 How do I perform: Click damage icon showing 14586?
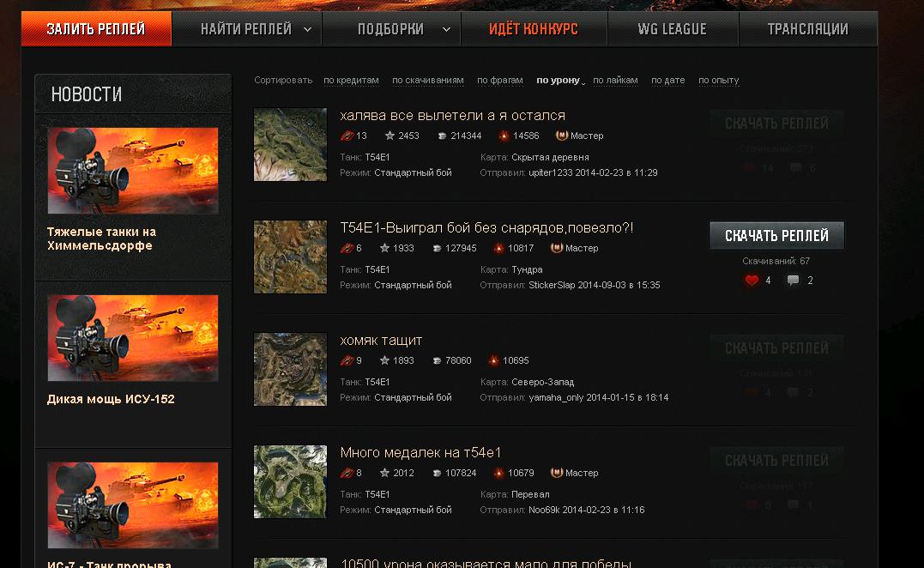coord(504,136)
